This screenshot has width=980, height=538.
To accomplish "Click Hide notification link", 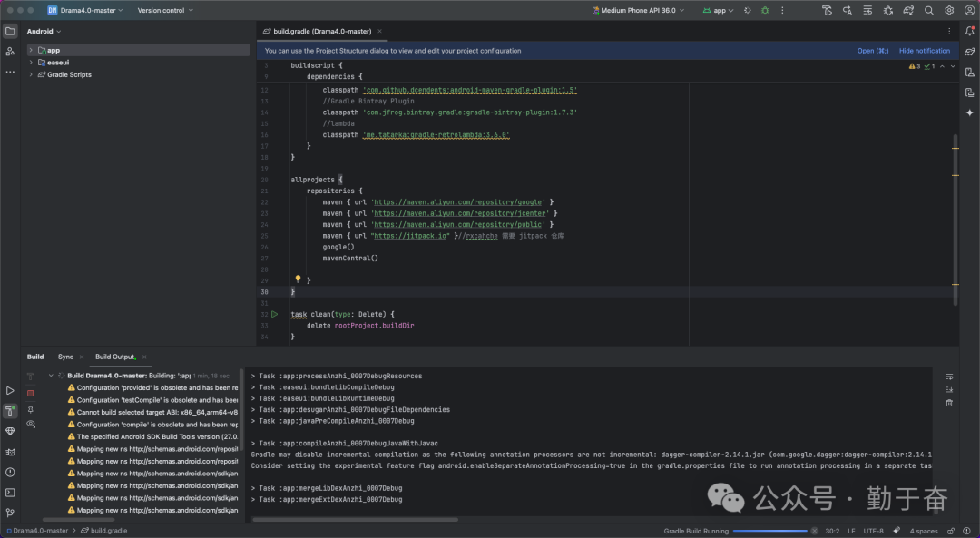I will 925,51.
